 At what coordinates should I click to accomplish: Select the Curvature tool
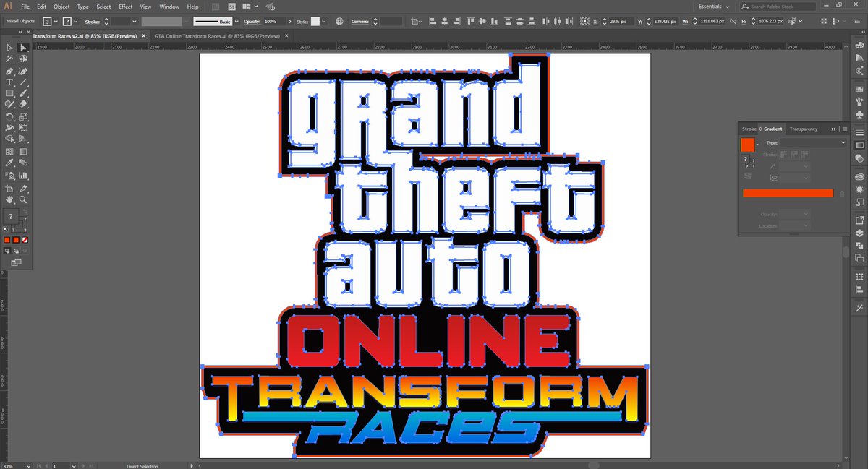[x=23, y=72]
